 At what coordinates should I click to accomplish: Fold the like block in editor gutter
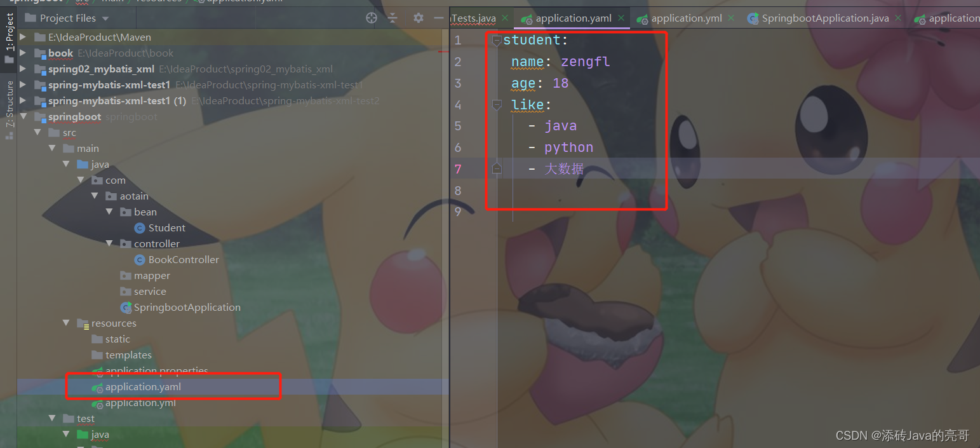[497, 105]
